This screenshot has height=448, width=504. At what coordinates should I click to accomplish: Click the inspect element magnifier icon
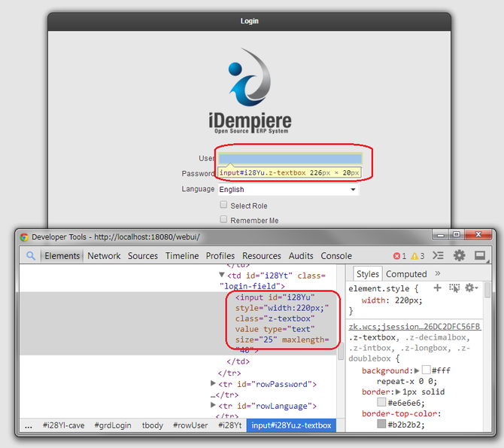pyautogui.click(x=31, y=256)
